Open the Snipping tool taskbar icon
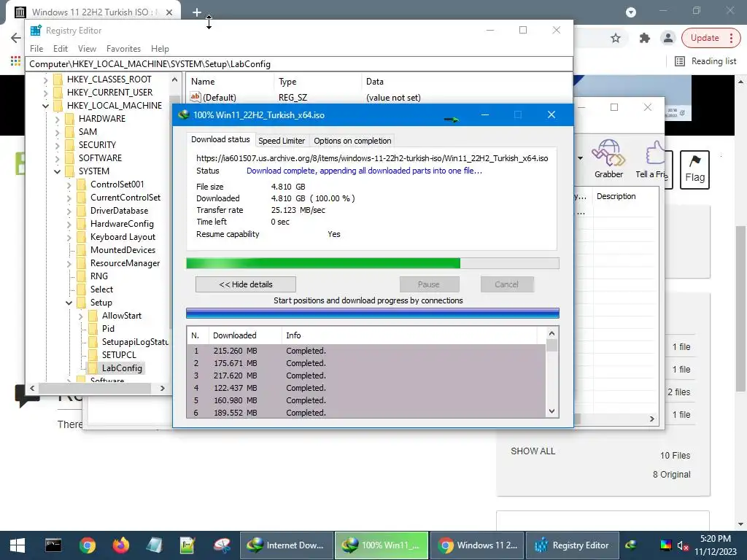The height and width of the screenshot is (560, 747). coord(222,545)
